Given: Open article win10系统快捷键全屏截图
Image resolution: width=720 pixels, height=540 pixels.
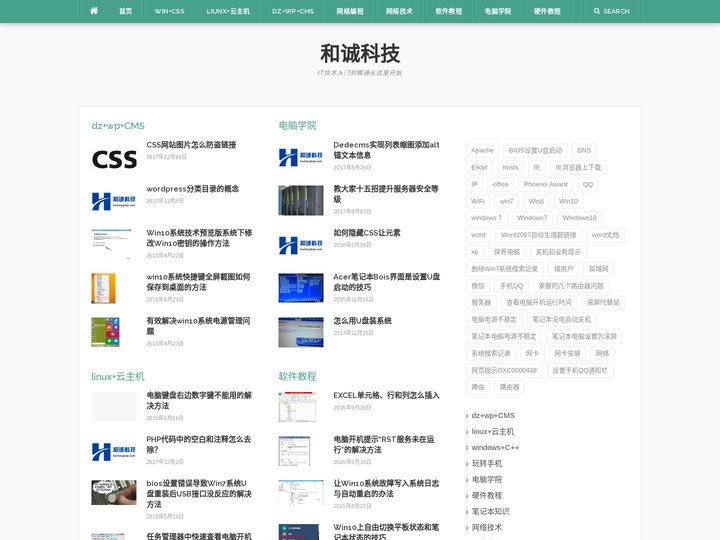Looking at the screenshot, I should pyautogui.click(x=198, y=282).
